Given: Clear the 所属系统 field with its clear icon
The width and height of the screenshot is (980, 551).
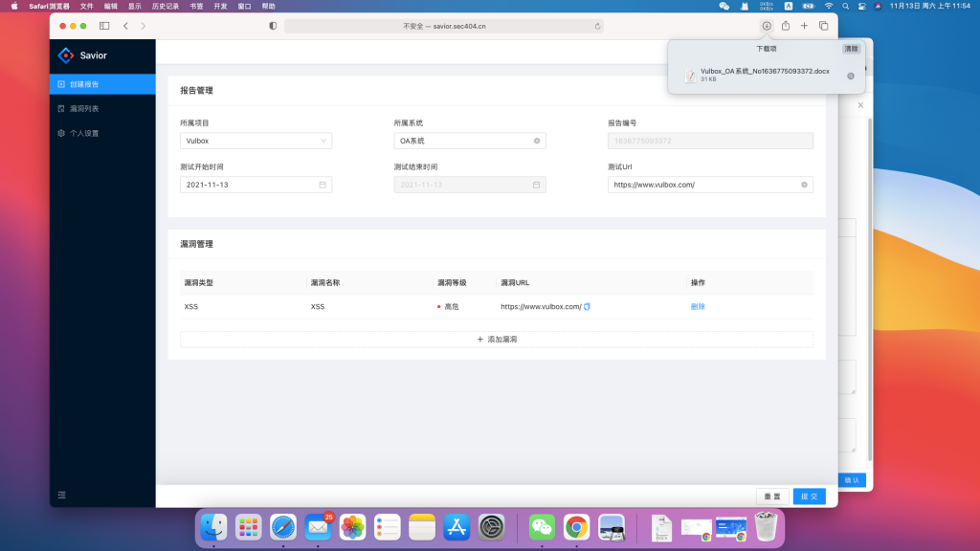Looking at the screenshot, I should coord(536,140).
